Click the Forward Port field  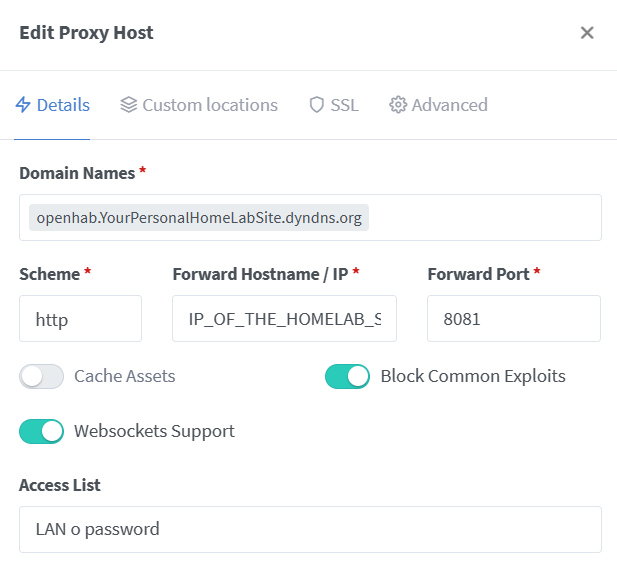[513, 319]
